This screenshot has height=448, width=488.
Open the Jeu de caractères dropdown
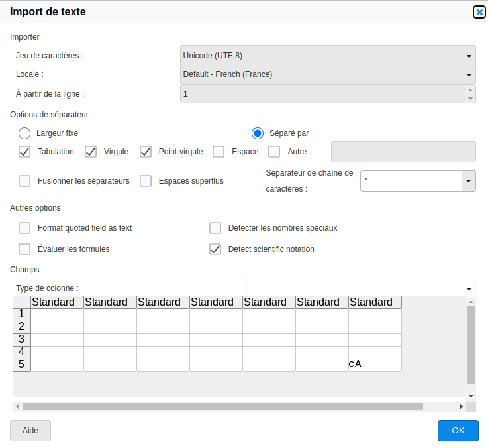[x=328, y=56]
